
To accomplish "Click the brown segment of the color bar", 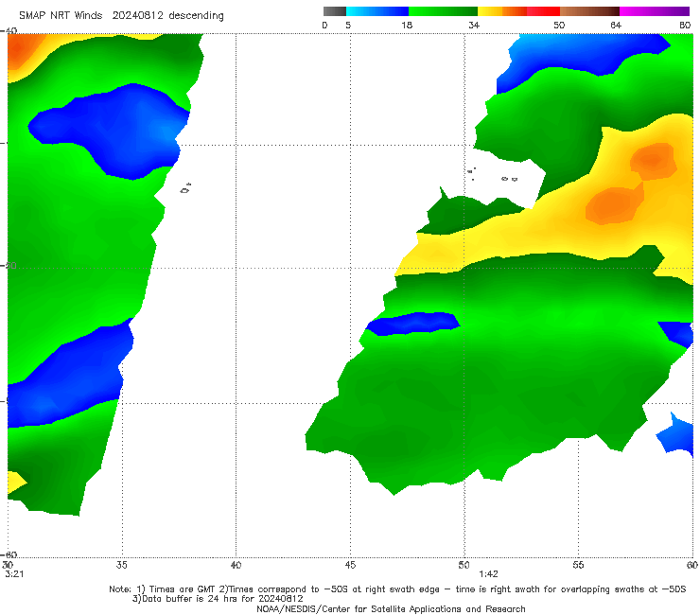I will point(589,11).
